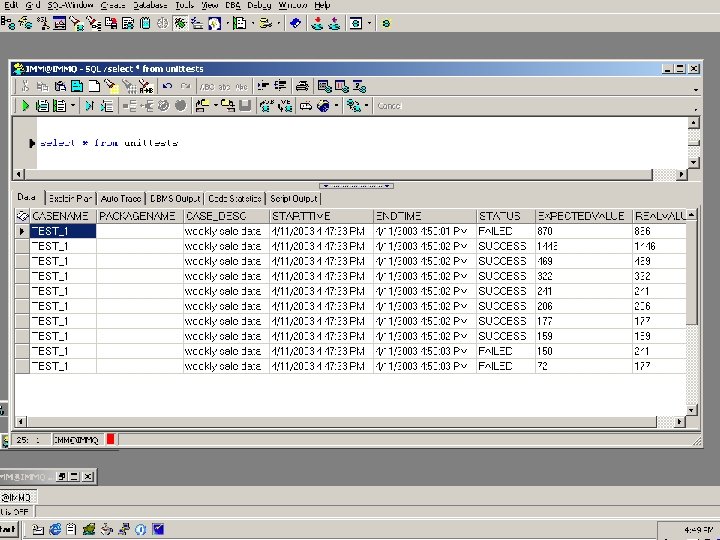Click the green bug debug icon in main toolbar

pos(180,23)
